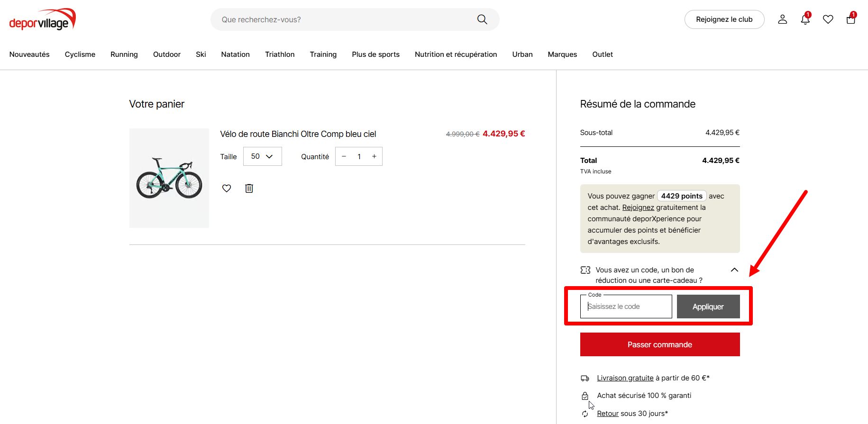Open the Nouveautés menu
868x424 pixels.
point(29,54)
